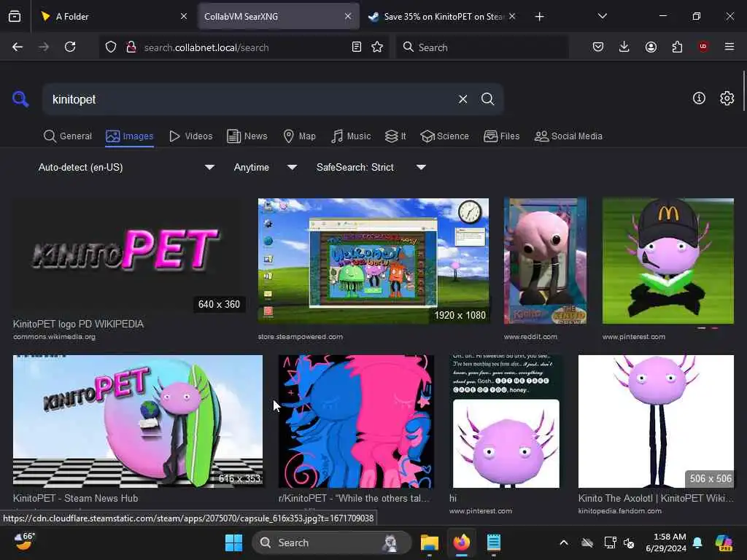The width and height of the screenshot is (747, 560).
Task: Bookmark this page with the star icon
Action: pyautogui.click(x=377, y=47)
